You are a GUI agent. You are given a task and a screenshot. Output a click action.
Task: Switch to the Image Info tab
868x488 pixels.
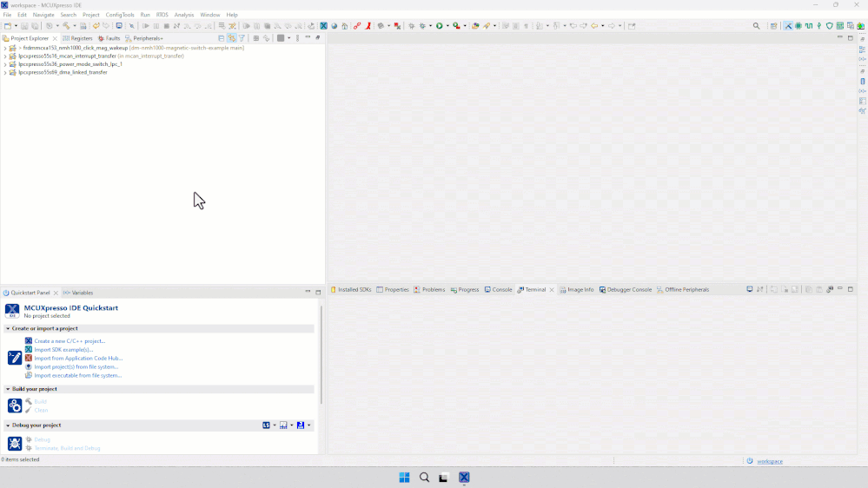[x=577, y=289]
